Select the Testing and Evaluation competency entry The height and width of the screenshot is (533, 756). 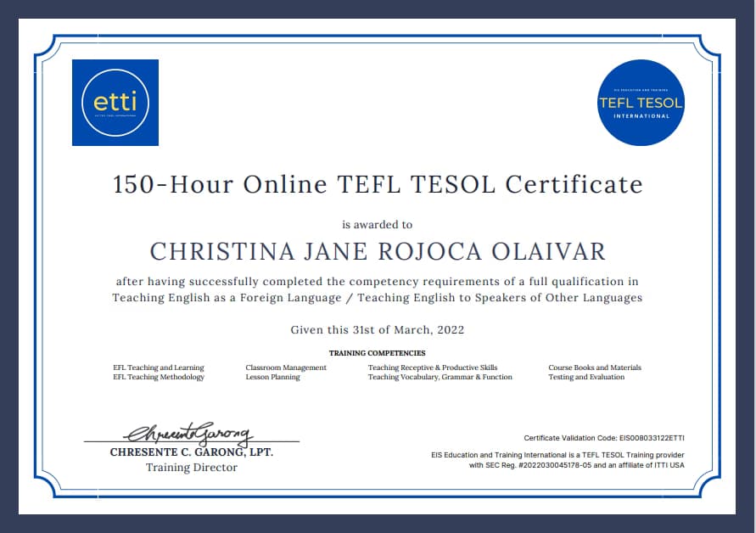tap(588, 377)
